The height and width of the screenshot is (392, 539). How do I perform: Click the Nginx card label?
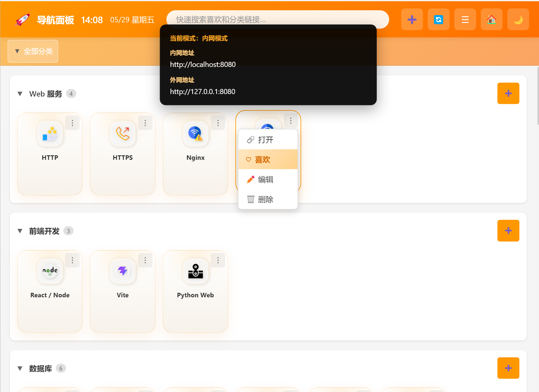click(x=196, y=158)
